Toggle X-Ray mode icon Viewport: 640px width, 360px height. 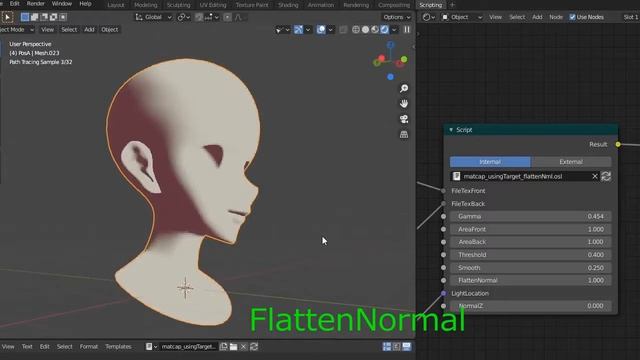click(343, 30)
